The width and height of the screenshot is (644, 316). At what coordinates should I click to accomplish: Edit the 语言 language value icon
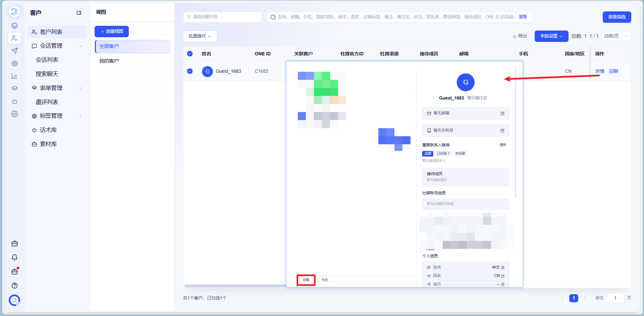[503, 267]
